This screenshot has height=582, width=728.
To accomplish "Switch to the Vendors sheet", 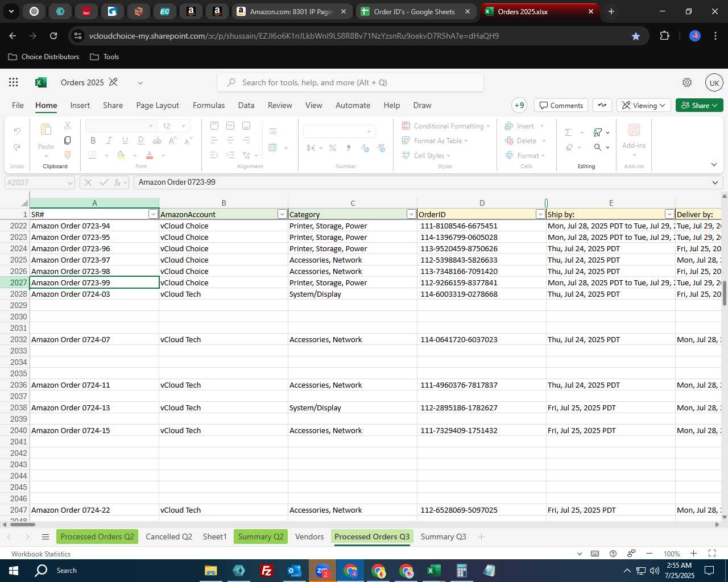I will (x=309, y=537).
